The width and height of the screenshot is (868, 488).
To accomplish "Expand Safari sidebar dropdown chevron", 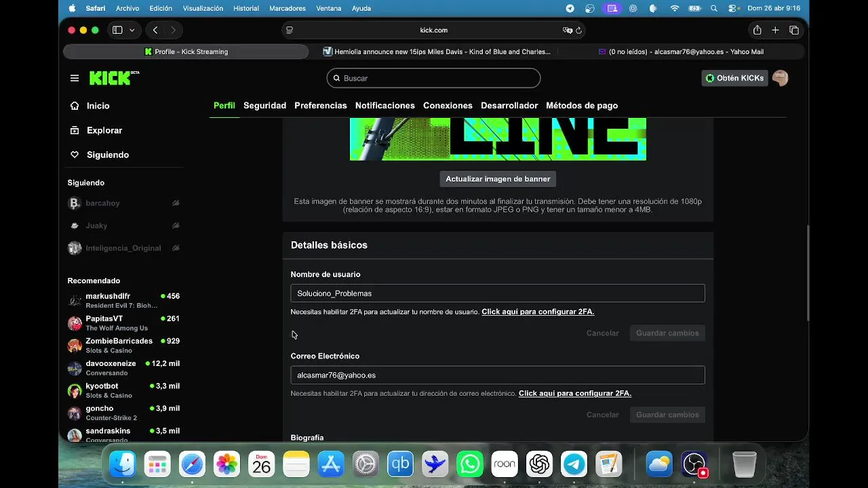I will [x=132, y=30].
